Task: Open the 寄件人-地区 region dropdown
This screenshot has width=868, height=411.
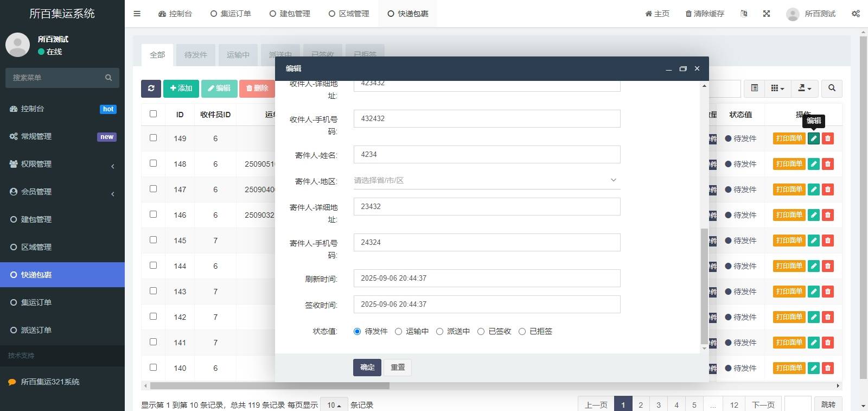Action: pos(487,180)
